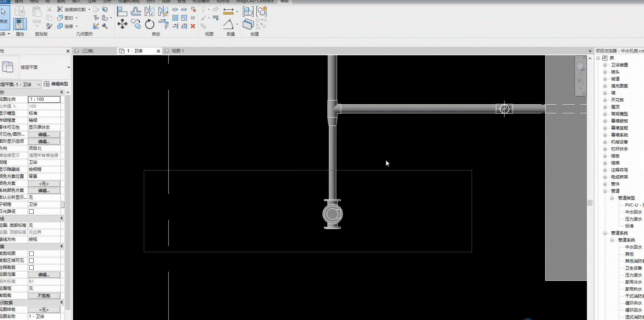Screen dimensions: 644x320
Task: Select the Align tool
Action: (122, 11)
